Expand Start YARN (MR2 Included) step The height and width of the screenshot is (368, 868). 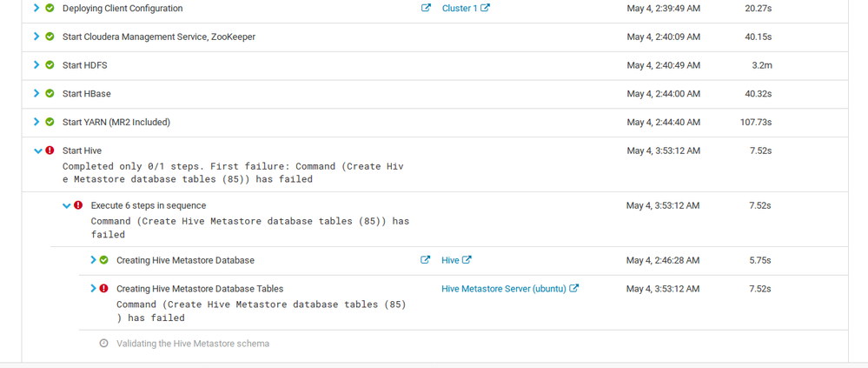point(36,122)
